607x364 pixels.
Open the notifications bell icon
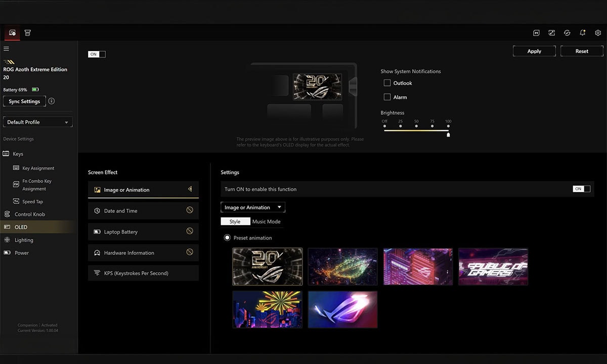583,33
